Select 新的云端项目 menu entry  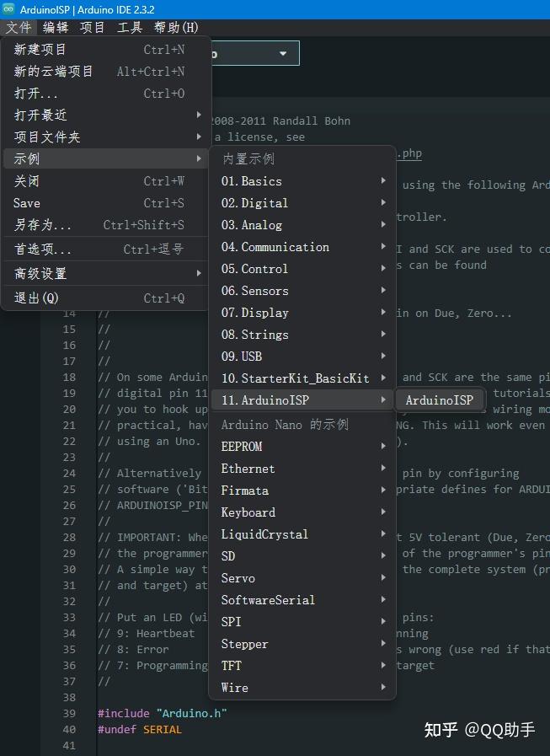click(x=106, y=72)
